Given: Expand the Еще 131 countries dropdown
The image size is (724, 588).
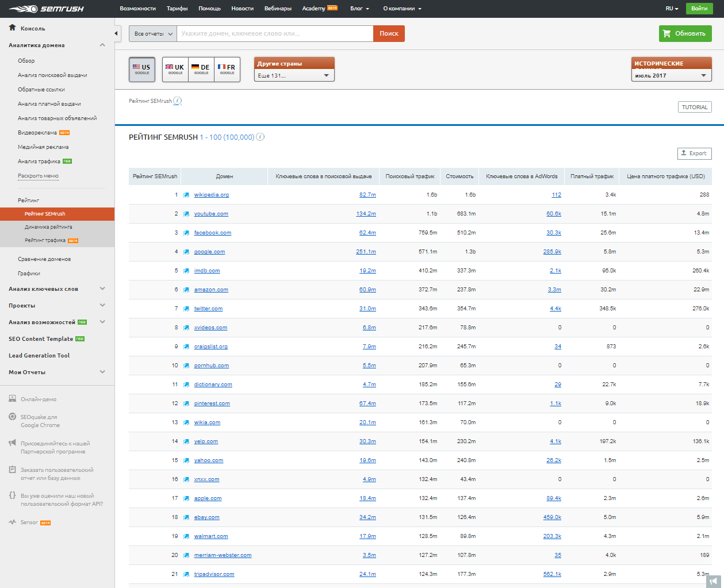Looking at the screenshot, I should tap(294, 75).
